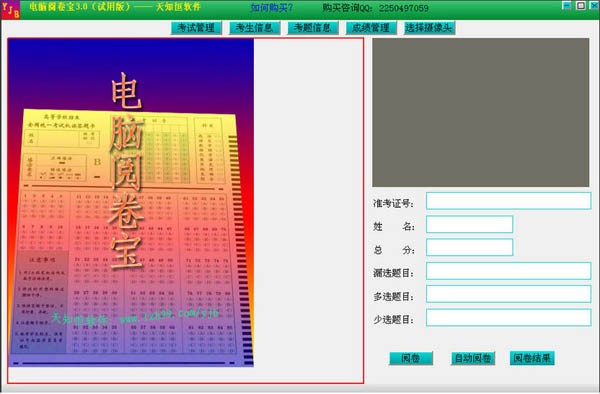The height and width of the screenshot is (394, 600).
Task: Open the 成绩管理 menu button
Action: pyautogui.click(x=371, y=28)
